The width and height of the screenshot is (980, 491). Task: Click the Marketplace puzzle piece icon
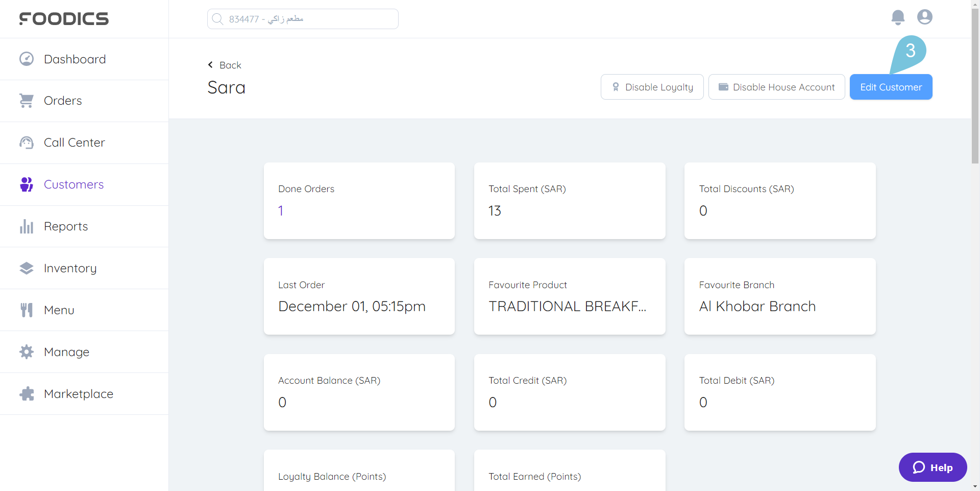[27, 394]
